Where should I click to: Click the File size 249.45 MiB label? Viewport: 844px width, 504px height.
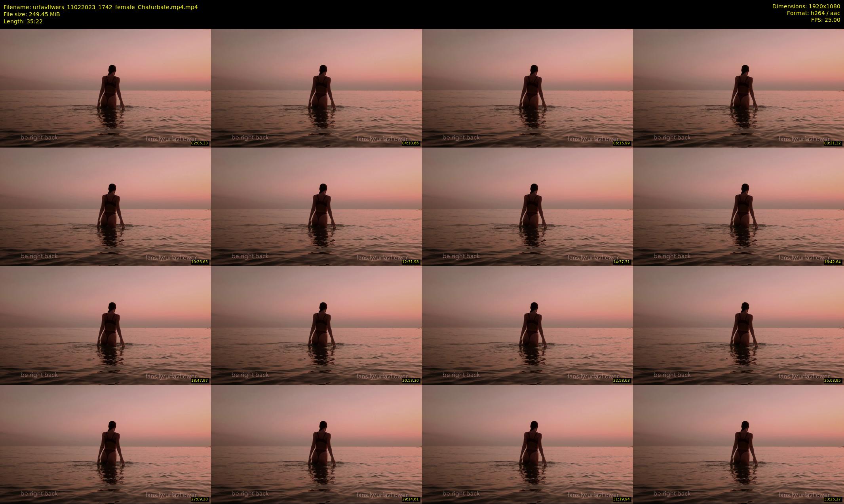32,14
